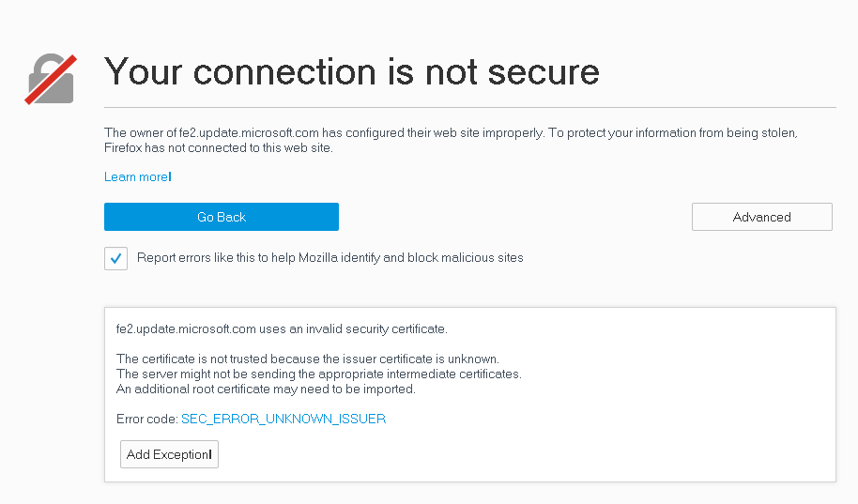Click 'uses an invalid security certificate' text

[x=354, y=328]
